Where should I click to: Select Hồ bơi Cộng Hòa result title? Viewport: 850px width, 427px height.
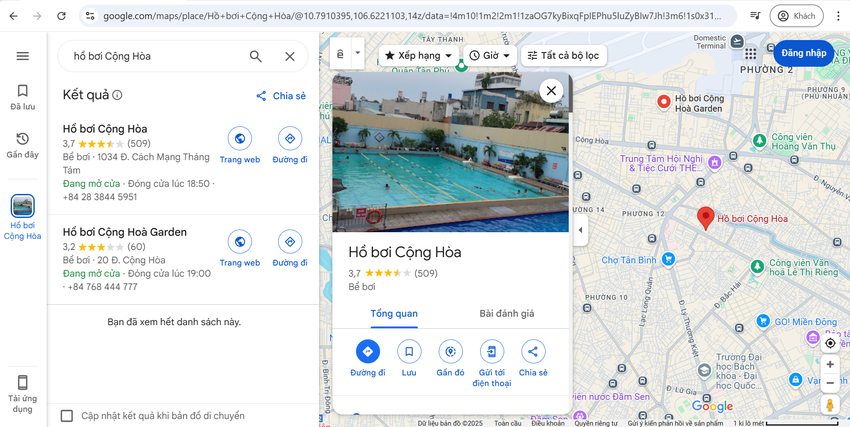pyautogui.click(x=105, y=129)
